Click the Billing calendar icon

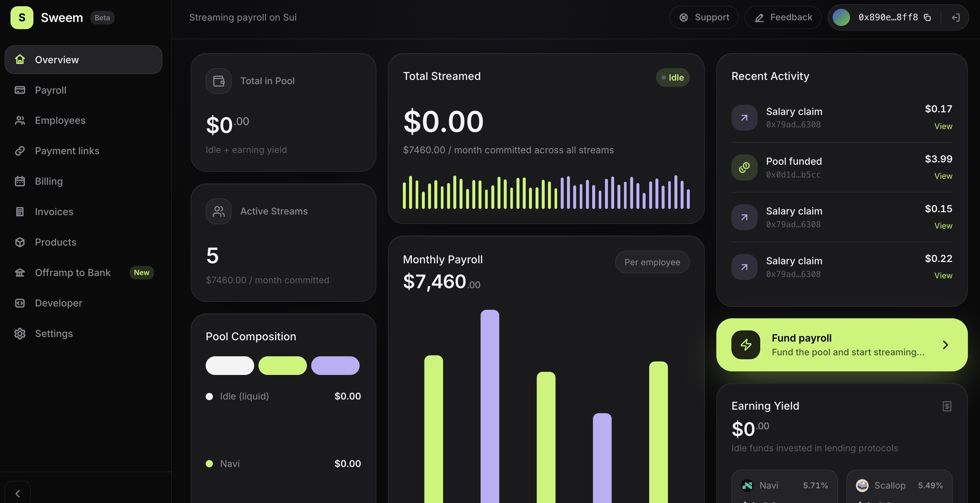(20, 181)
